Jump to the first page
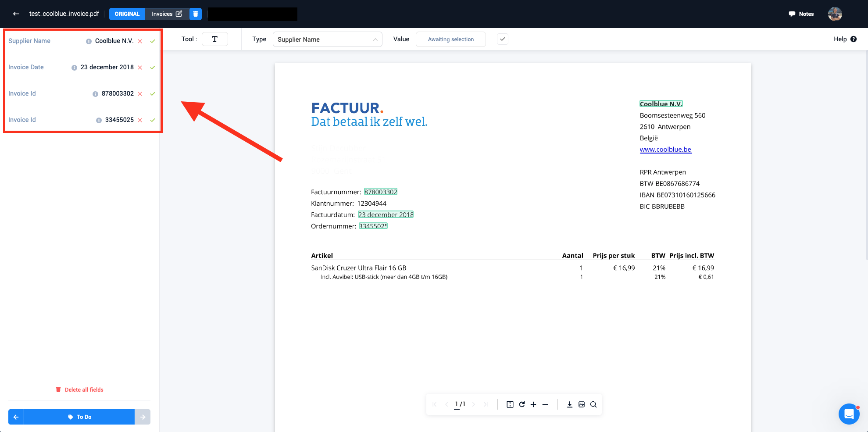This screenshot has height=432, width=868. 434,404
